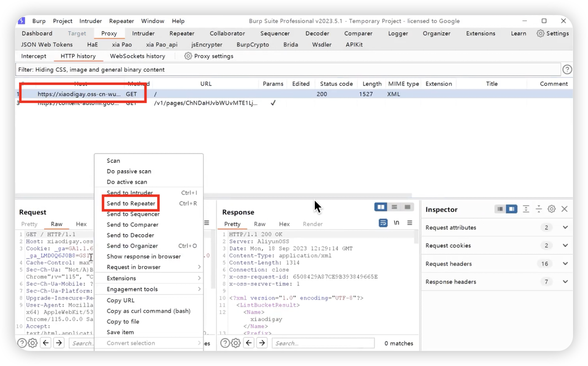Select Do active scan
588x366 pixels.
[x=149, y=182]
